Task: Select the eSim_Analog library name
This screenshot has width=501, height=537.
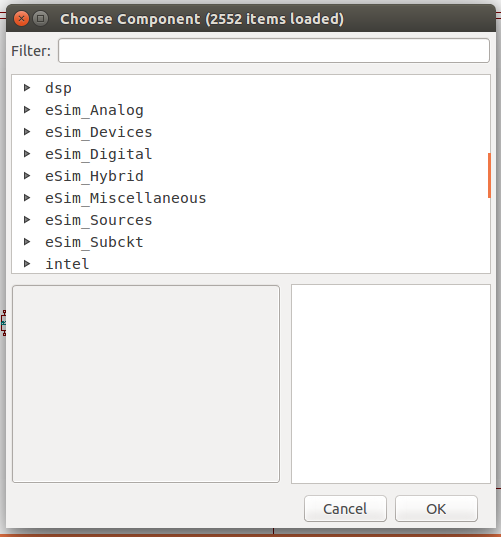Action: click(94, 110)
